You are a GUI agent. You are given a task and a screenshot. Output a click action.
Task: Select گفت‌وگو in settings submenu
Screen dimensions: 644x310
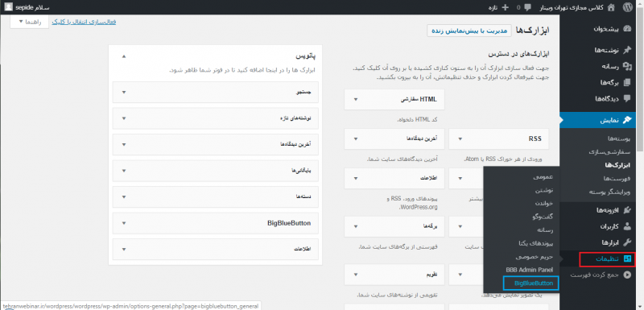coord(542,217)
